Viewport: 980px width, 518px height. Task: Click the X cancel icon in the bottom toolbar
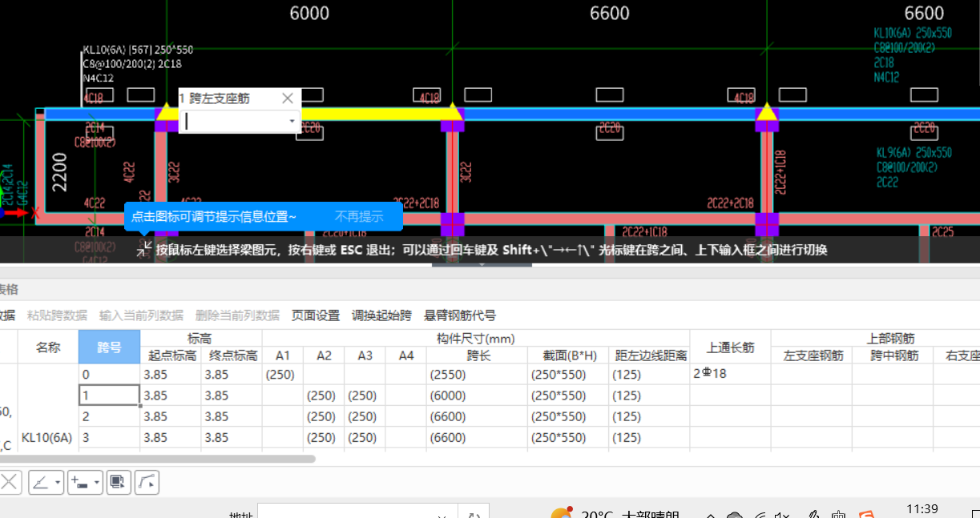coord(9,482)
